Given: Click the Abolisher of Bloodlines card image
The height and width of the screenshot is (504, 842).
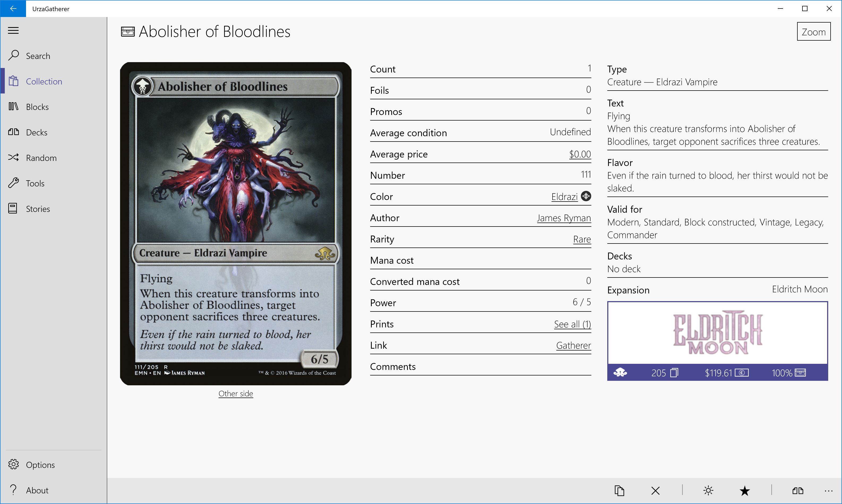Looking at the screenshot, I should tap(236, 224).
